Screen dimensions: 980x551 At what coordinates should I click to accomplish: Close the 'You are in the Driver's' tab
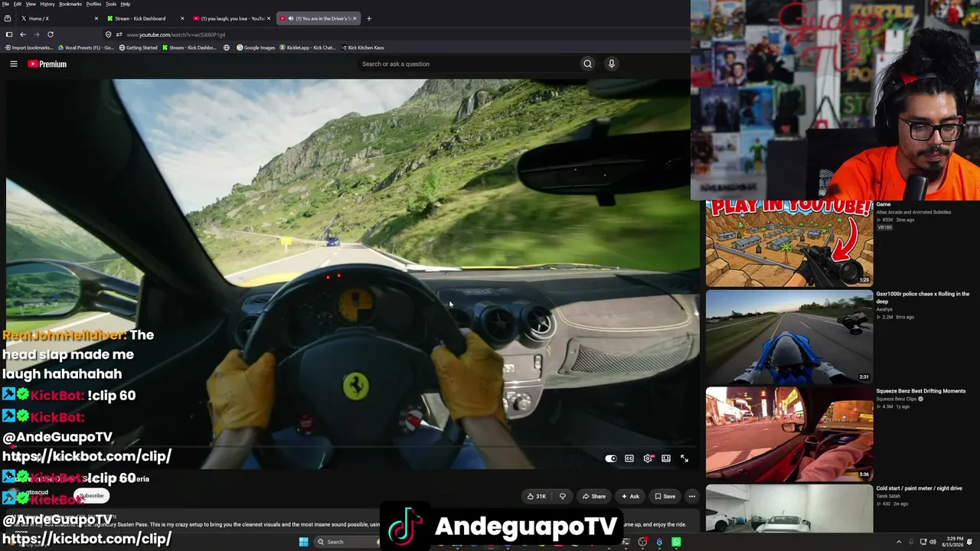(355, 18)
